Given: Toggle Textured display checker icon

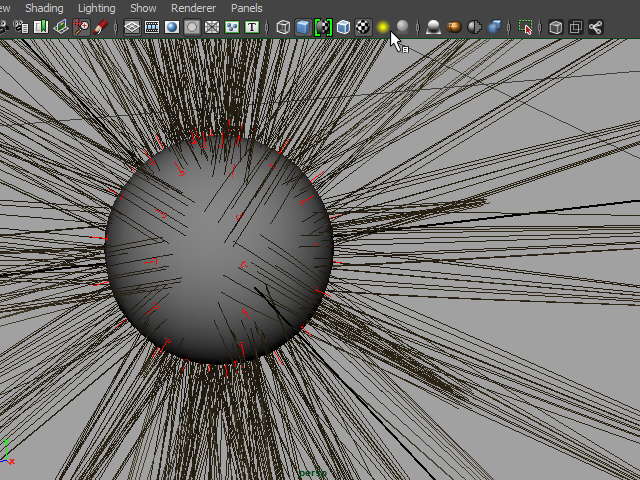Looking at the screenshot, I should pos(363,27).
